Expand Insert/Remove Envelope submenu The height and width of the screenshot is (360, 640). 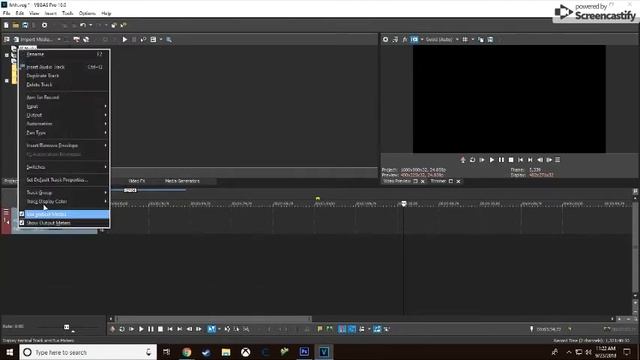(64, 145)
